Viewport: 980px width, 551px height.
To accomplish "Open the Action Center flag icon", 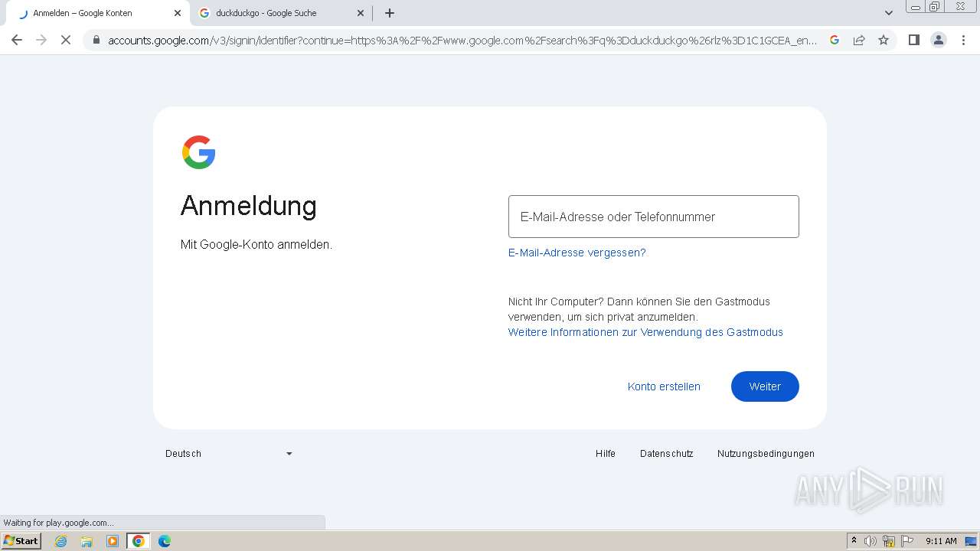I will (908, 541).
